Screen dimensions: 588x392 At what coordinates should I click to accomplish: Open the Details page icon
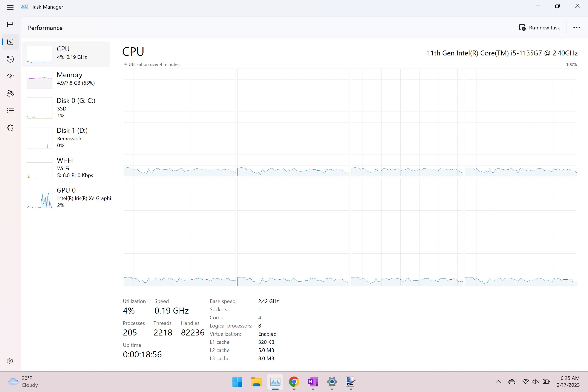(10, 110)
